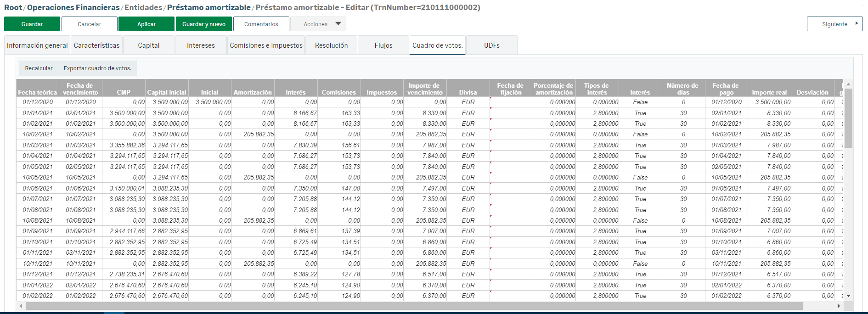The image size is (868, 314).
Task: Select the Intereses tab
Action: (201, 45)
